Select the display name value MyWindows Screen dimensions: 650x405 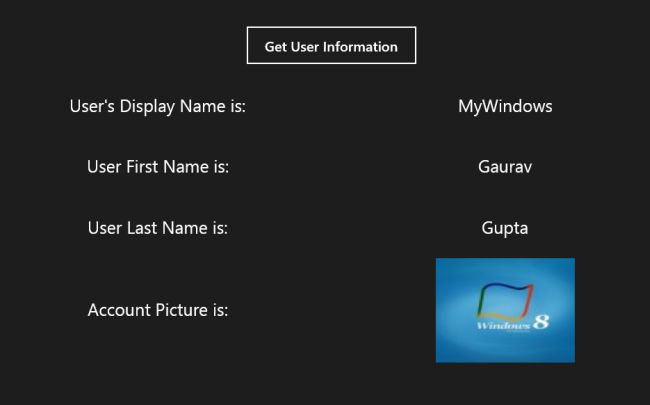pyautogui.click(x=505, y=107)
